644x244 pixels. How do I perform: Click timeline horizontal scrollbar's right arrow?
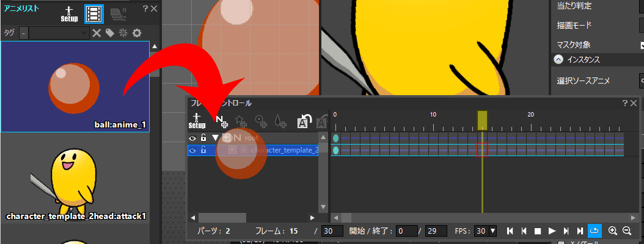tap(632, 217)
